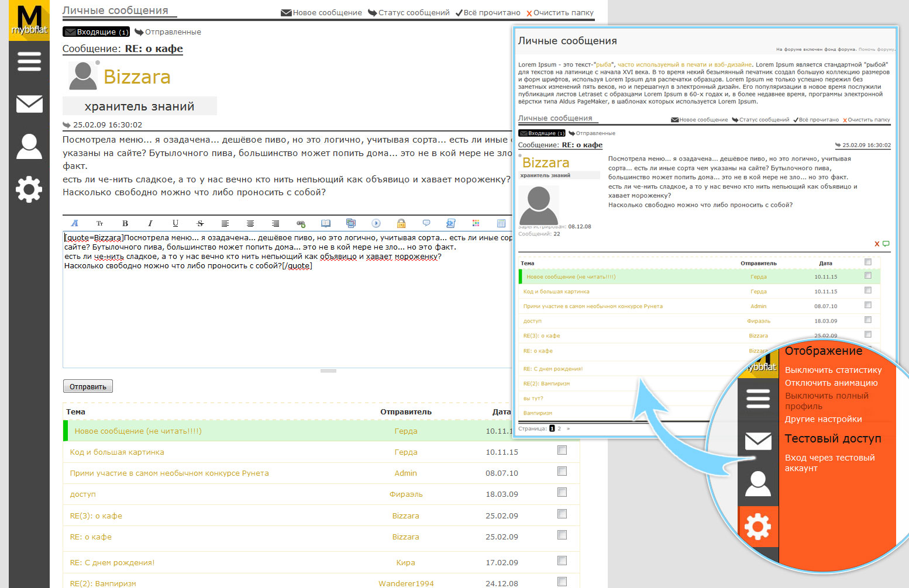The height and width of the screenshot is (588, 909).
Task: Select the checkbox beside "RE(2): Вампиризм" from Wanderer1994
Action: (562, 582)
